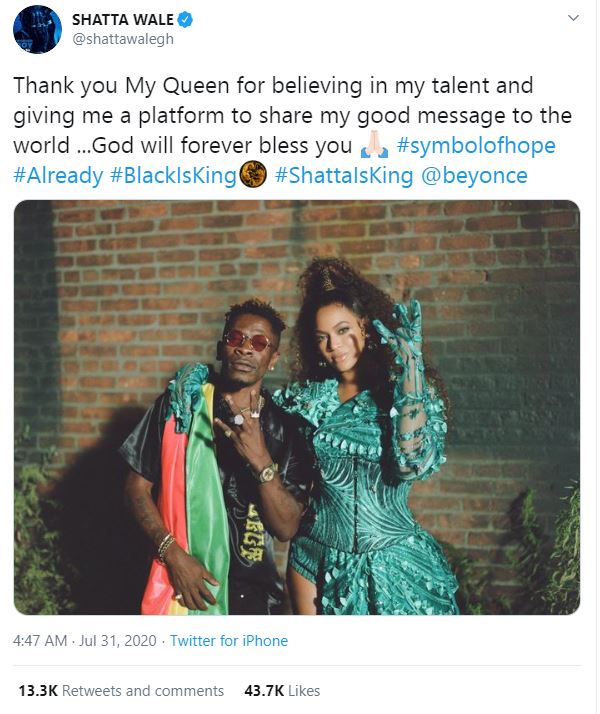Click the praying hands emoji
Screen dimensions: 600x714
point(374,145)
